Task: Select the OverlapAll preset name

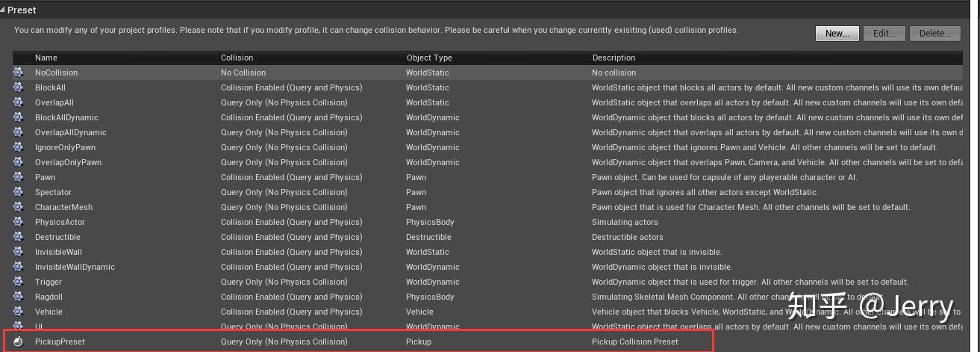Action: [54, 102]
